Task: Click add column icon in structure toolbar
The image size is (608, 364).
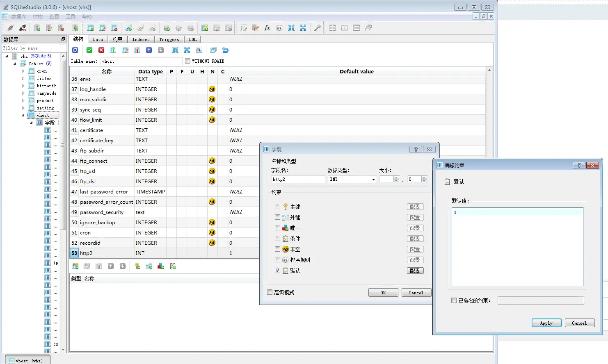Action: pos(113,50)
